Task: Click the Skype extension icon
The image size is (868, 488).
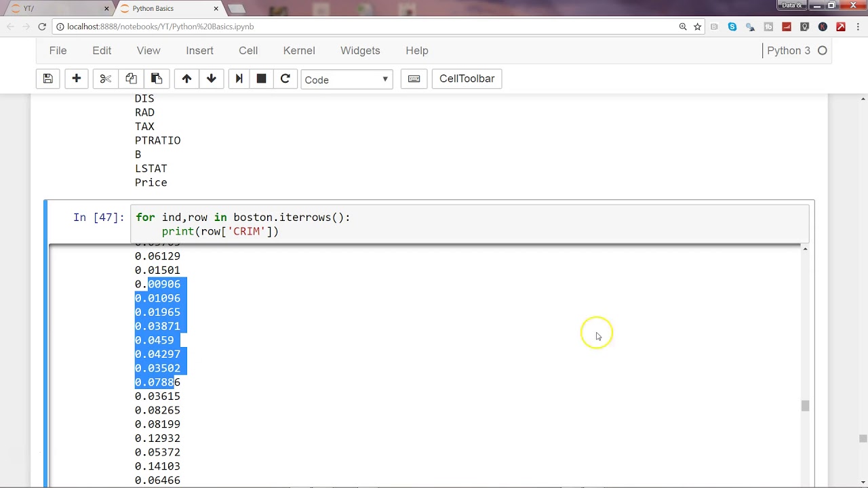Action: point(732,26)
